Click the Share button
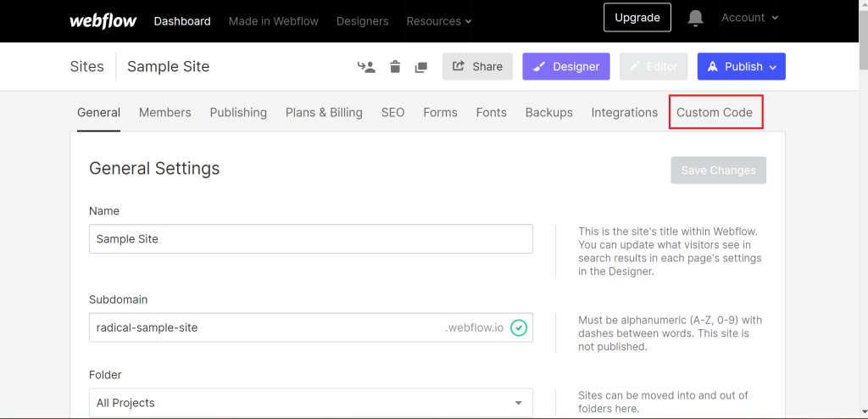The width and height of the screenshot is (868, 419). [x=478, y=66]
